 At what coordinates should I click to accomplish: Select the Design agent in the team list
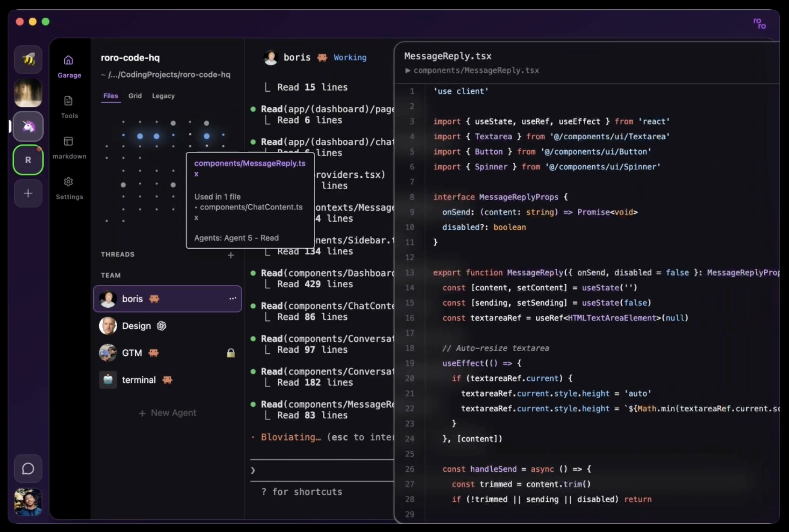click(136, 326)
